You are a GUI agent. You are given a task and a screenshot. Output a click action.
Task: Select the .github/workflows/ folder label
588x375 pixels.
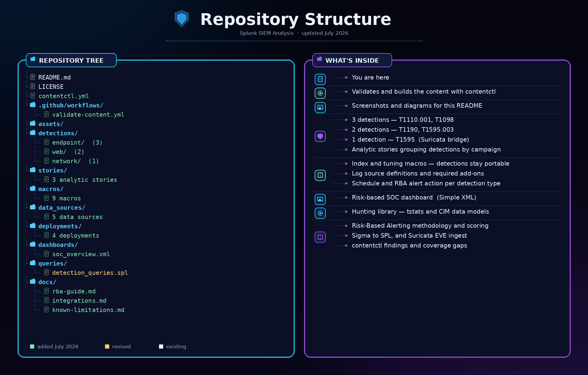71,105
